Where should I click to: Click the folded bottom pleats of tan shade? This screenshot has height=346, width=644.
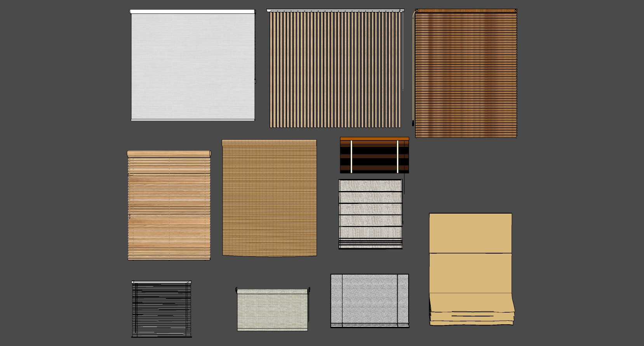[x=472, y=309]
